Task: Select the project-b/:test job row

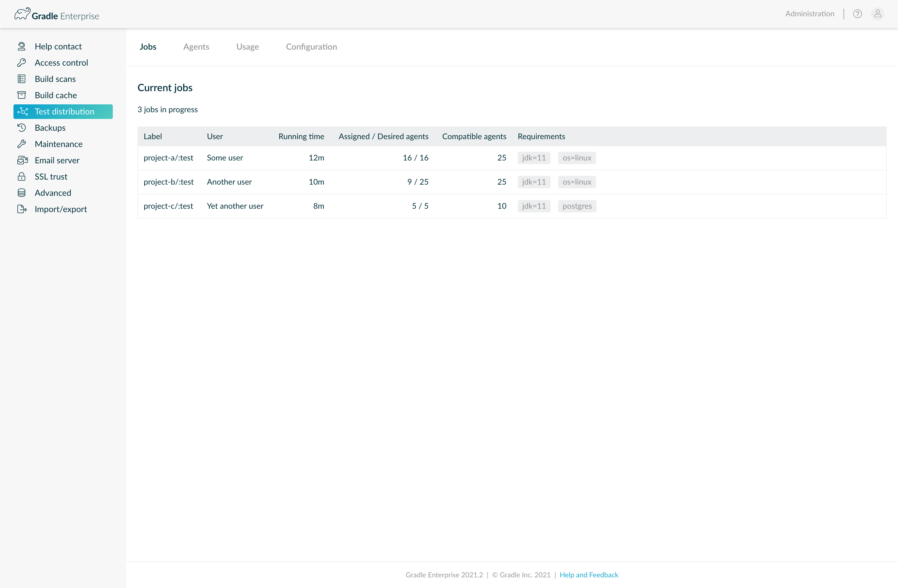Action: (x=168, y=182)
